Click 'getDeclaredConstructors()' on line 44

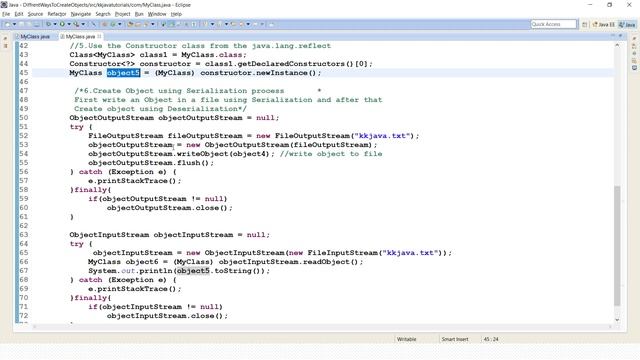point(303,64)
